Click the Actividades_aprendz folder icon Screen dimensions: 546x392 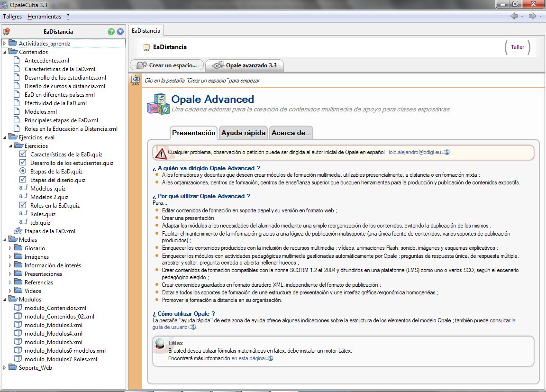(12, 43)
